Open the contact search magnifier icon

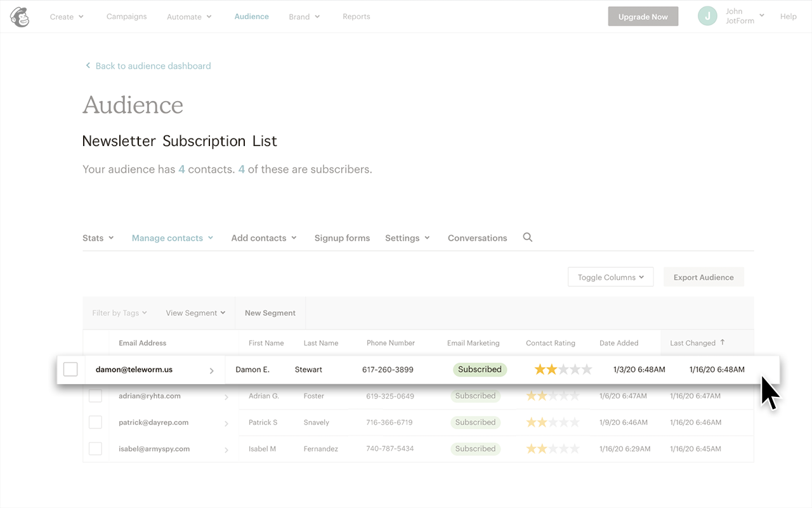pos(527,237)
